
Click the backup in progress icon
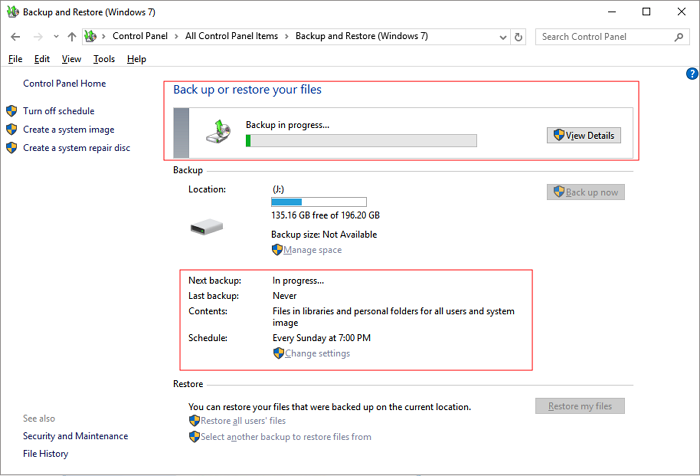[x=224, y=130]
